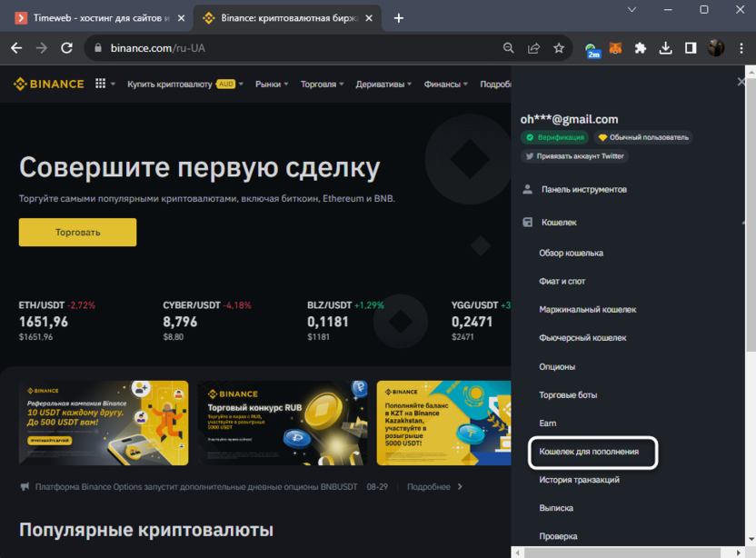Open Проверка entry

558,536
